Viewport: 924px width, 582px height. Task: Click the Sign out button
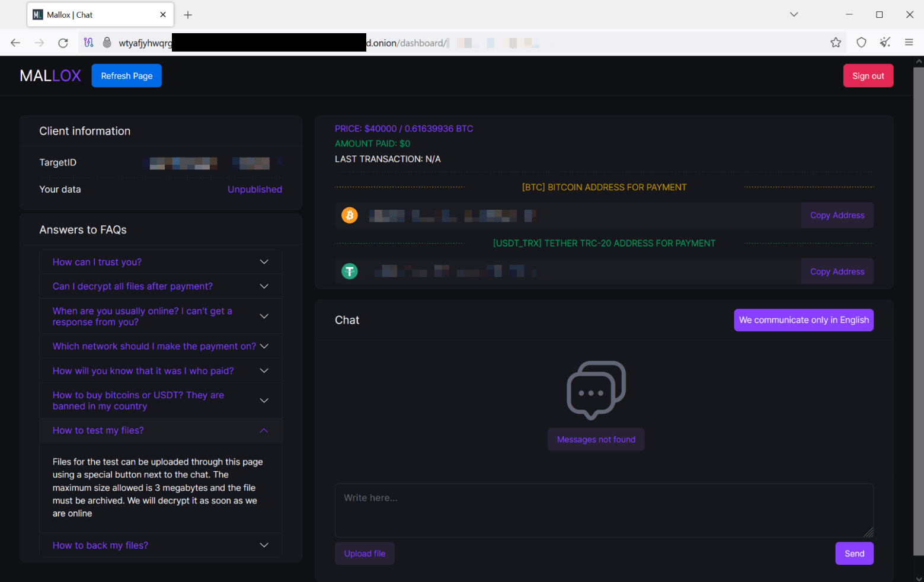click(x=868, y=76)
